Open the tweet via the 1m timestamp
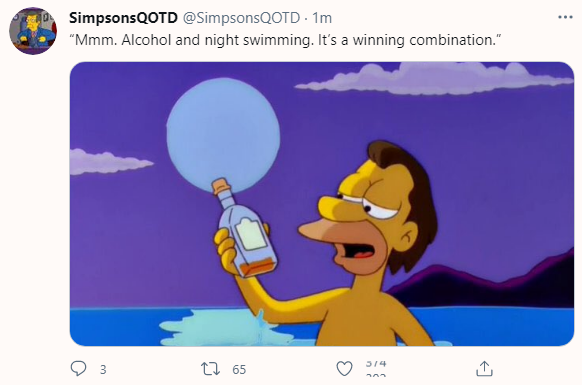The image size is (582, 385). [322, 18]
